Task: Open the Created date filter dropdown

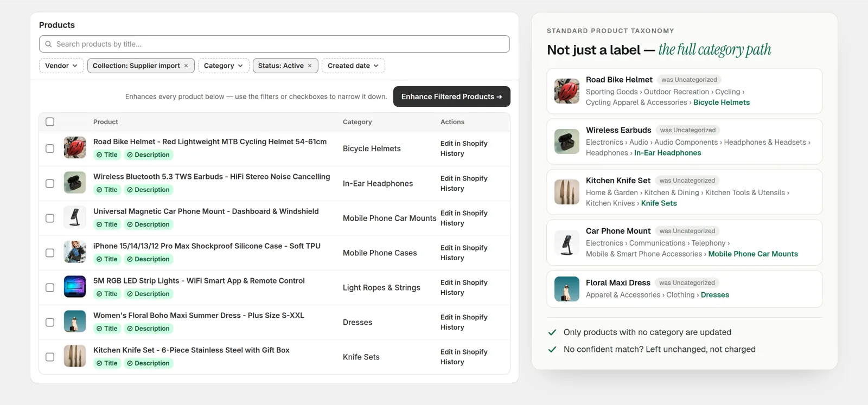Action: pyautogui.click(x=353, y=66)
